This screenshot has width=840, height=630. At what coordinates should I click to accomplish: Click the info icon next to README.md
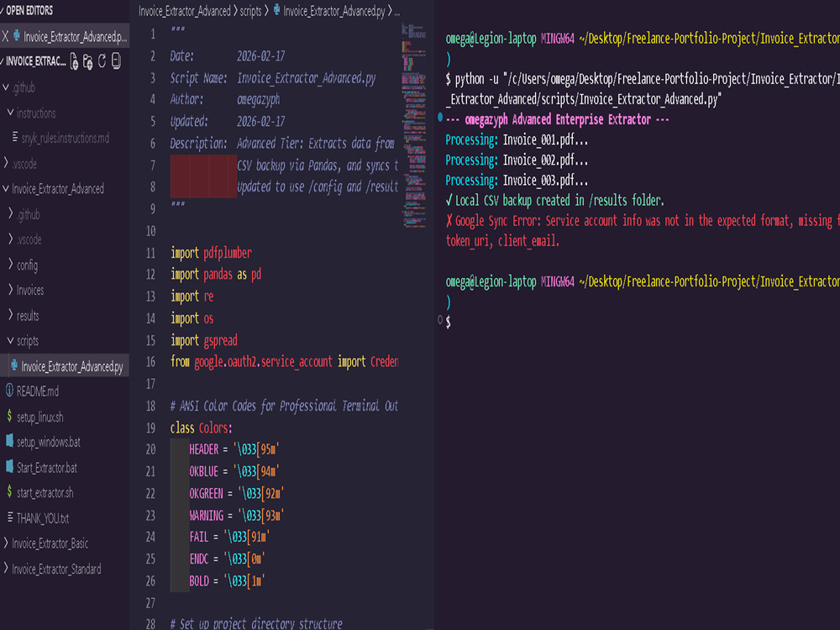point(9,391)
